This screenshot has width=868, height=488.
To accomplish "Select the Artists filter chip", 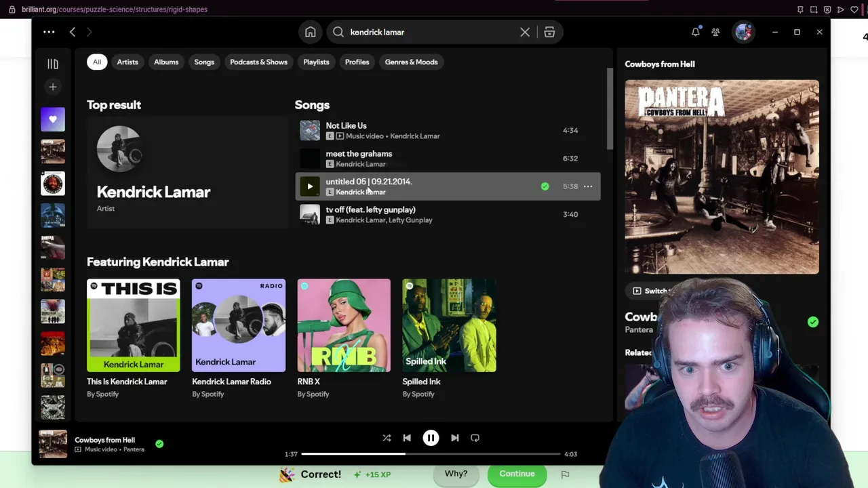I will [127, 62].
